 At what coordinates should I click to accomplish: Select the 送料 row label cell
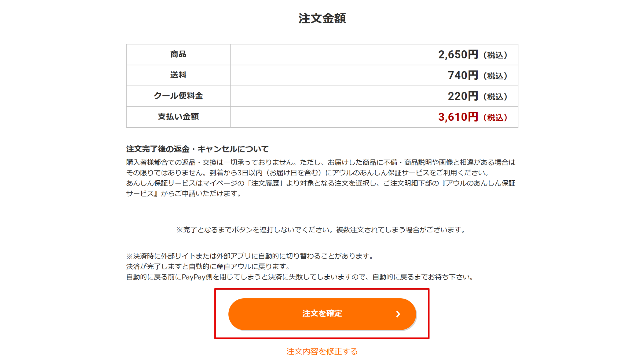pos(178,75)
